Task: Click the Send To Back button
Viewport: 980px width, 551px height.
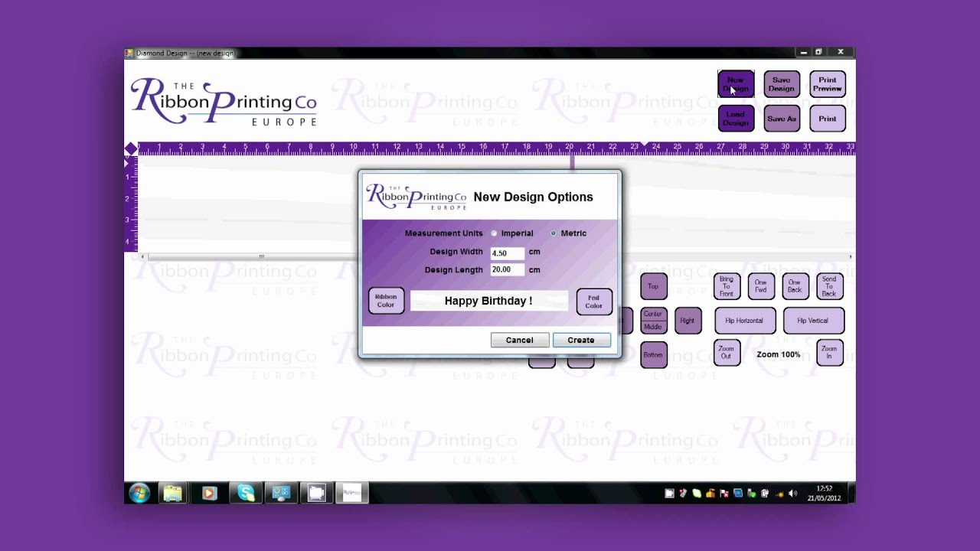Action: pos(829,286)
